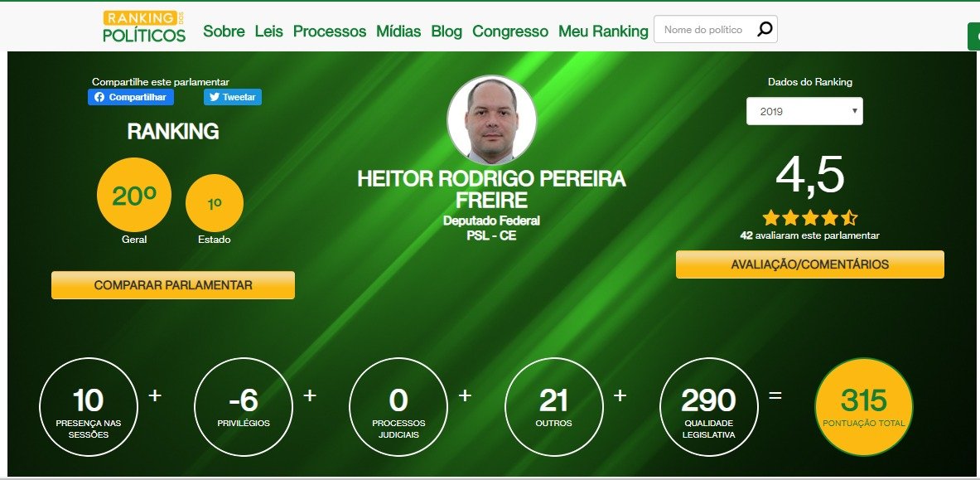Viewport: 980px width, 480px height.
Task: Open the Sobre menu
Action: click(224, 32)
